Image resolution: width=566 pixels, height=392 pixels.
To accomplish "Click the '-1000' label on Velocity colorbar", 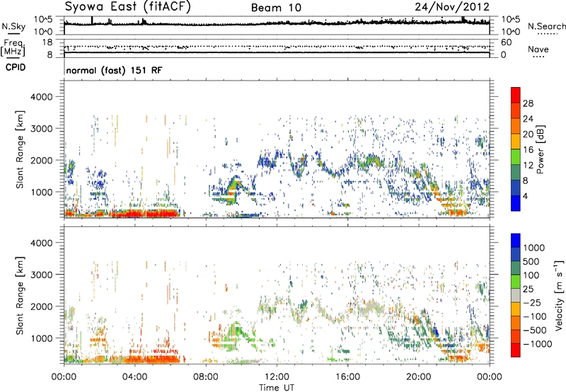I will pyautogui.click(x=538, y=344).
